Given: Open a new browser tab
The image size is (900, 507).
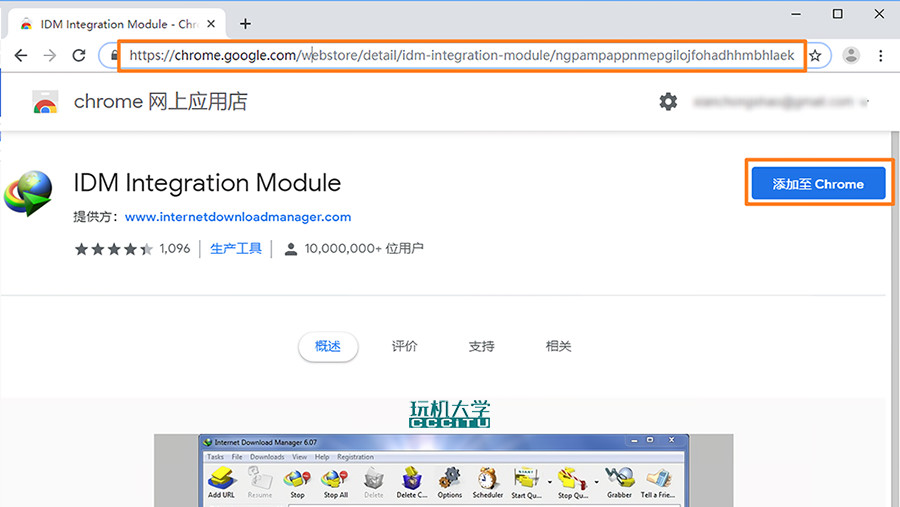Looking at the screenshot, I should [246, 23].
